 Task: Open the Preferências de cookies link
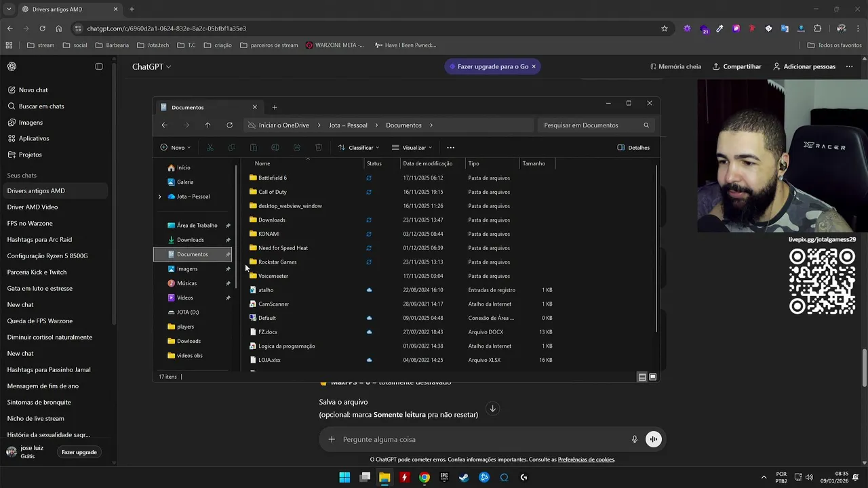[586, 460]
